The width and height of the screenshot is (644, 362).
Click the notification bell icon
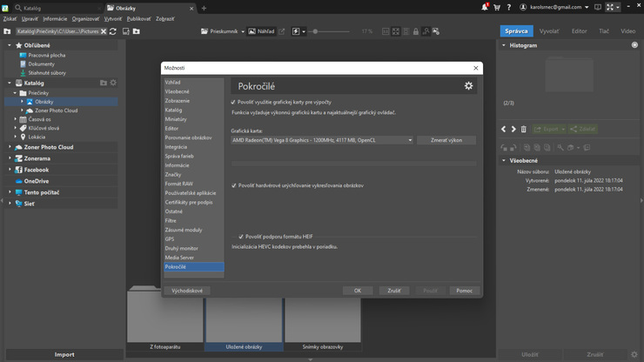pos(484,7)
